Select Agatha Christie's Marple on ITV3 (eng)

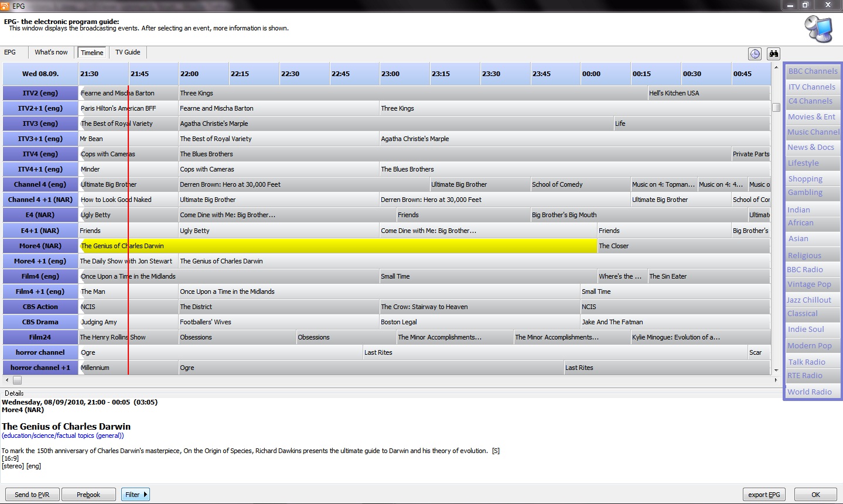(x=396, y=124)
